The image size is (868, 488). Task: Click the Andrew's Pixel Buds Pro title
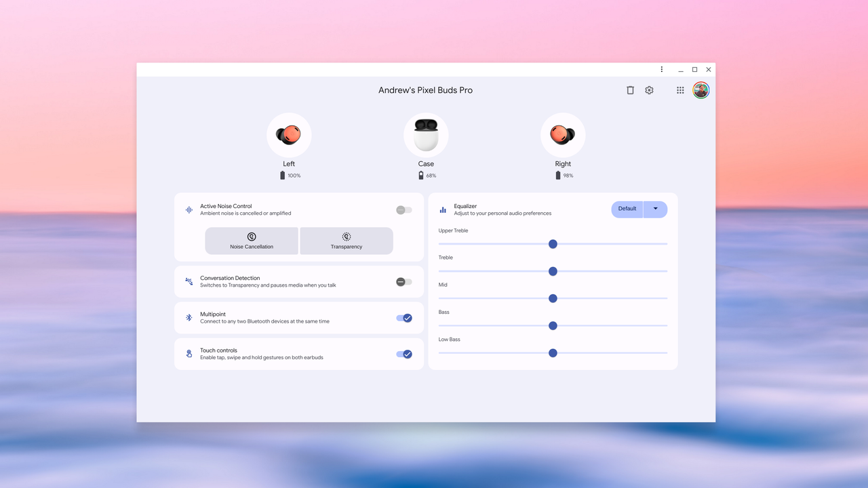pos(426,90)
